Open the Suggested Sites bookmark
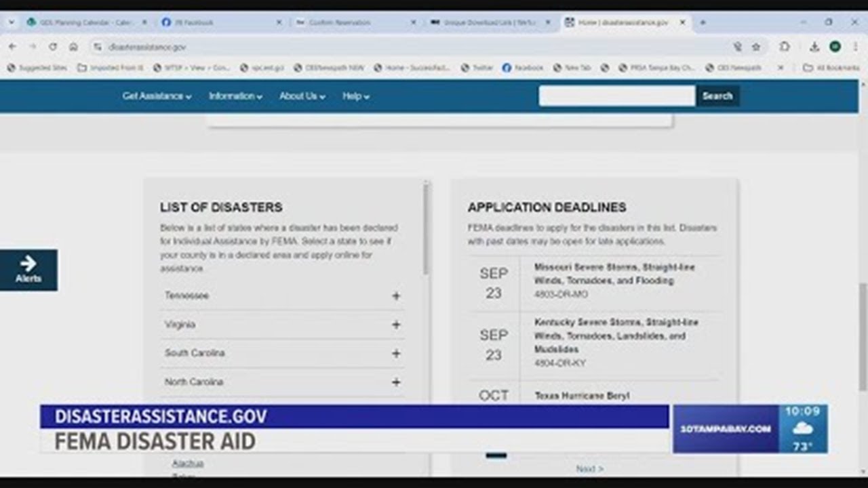This screenshot has height=488, width=868. 37,68
